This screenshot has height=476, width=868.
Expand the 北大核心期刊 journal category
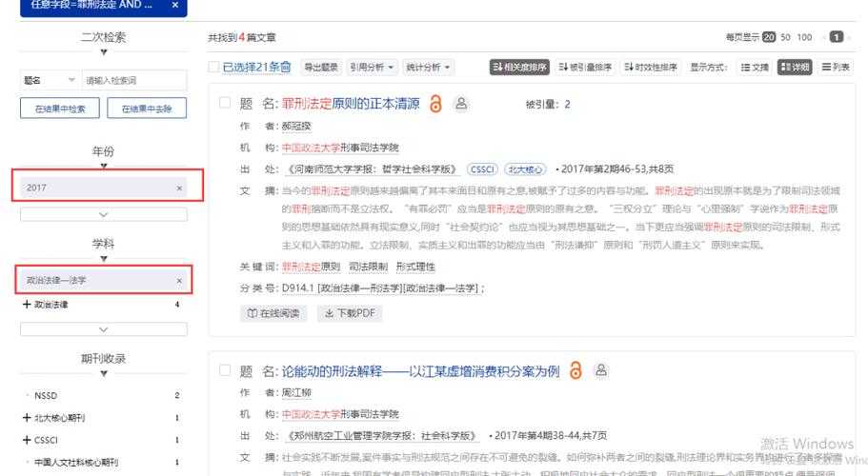click(x=27, y=418)
